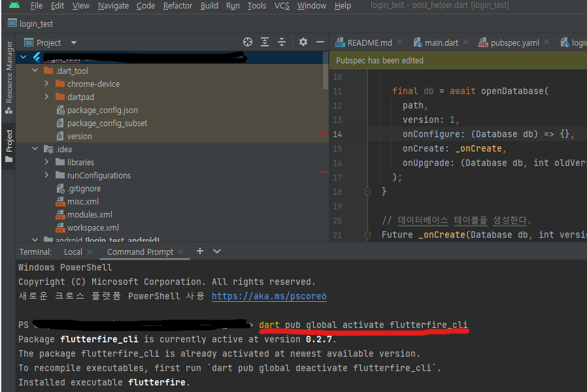
Task: Click line number 14 in the gutter
Action: pyautogui.click(x=337, y=135)
